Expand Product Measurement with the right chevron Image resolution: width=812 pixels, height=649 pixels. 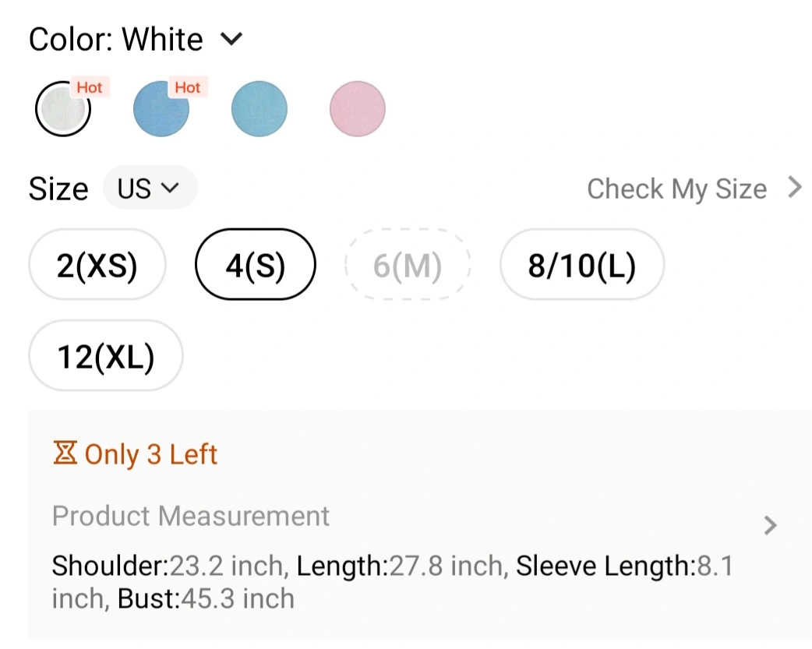coord(770,526)
